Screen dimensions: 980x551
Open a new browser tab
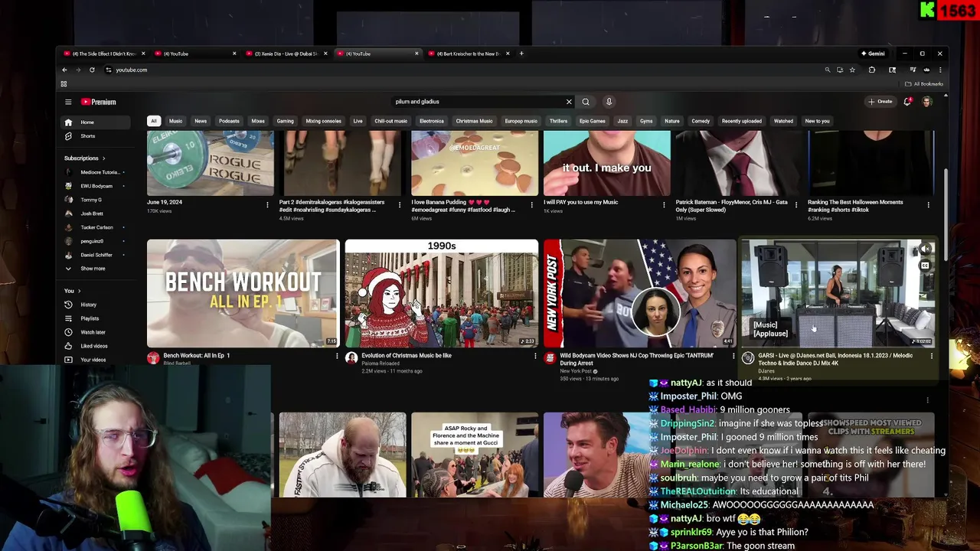pyautogui.click(x=521, y=54)
